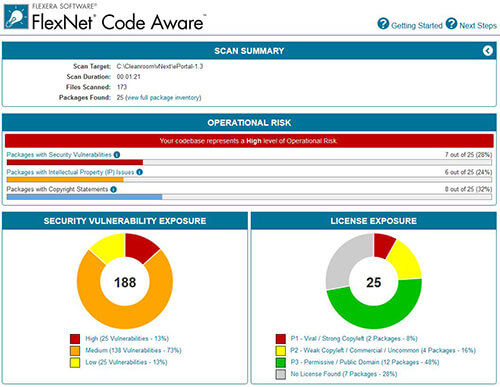This screenshot has width=500, height=387.
Task: Open P3 - Permissive / Public Domain link
Action: coord(365,362)
